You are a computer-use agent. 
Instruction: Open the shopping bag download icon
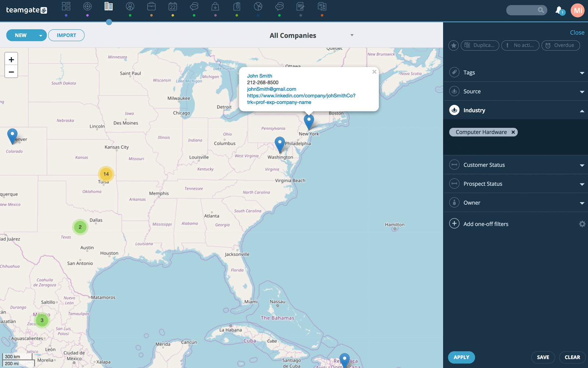tap(215, 7)
